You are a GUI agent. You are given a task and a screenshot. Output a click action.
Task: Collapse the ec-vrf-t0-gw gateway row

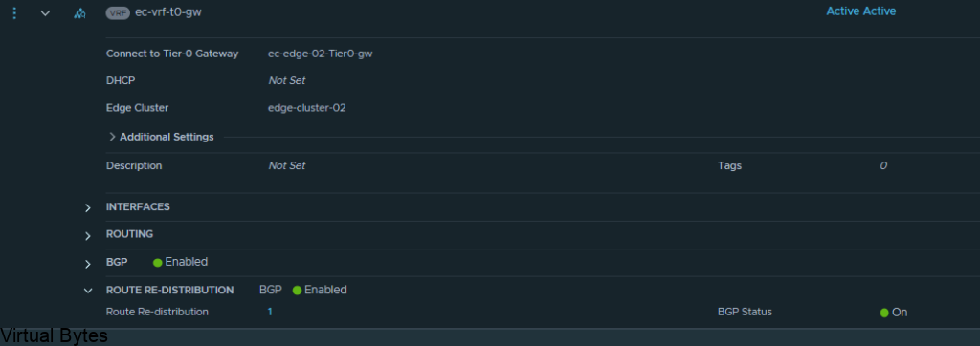(x=45, y=12)
